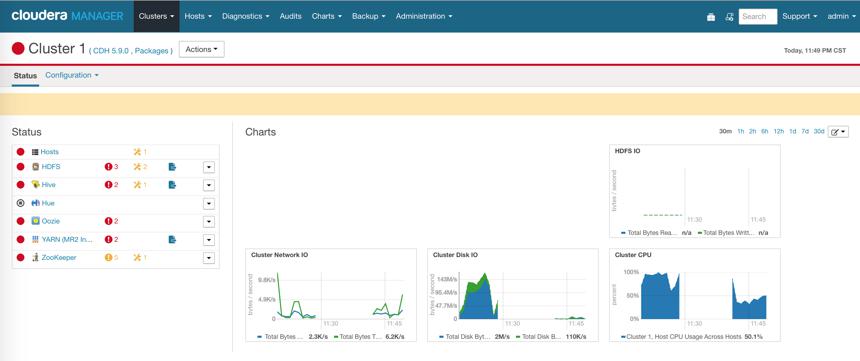The image size is (860, 361).
Task: Click Hive configuration wrench warning icon
Action: click(x=140, y=185)
